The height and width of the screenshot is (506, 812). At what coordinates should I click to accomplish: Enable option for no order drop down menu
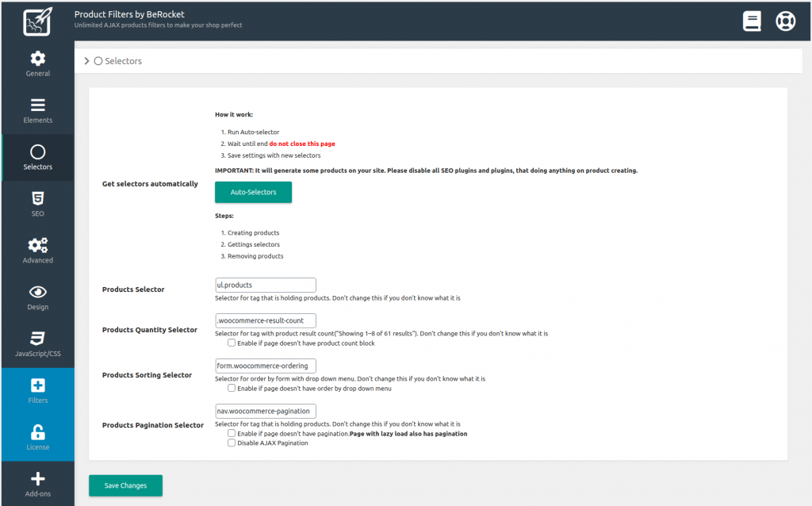click(x=232, y=389)
